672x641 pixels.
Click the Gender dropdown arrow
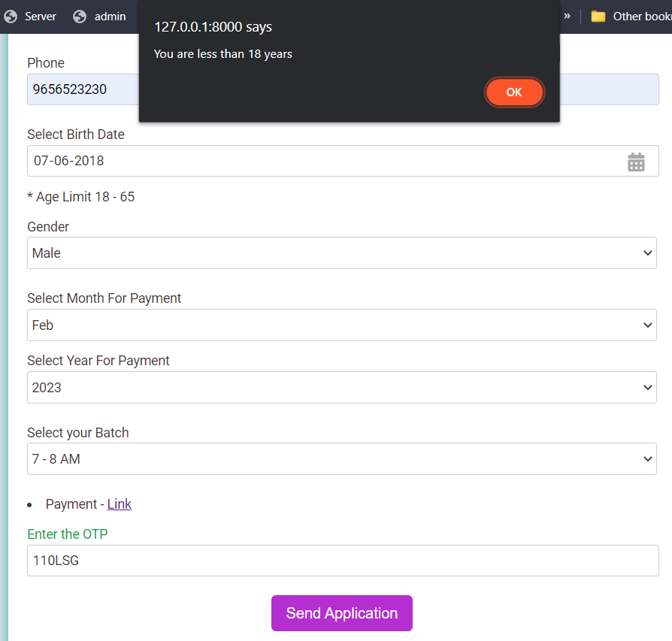(647, 252)
